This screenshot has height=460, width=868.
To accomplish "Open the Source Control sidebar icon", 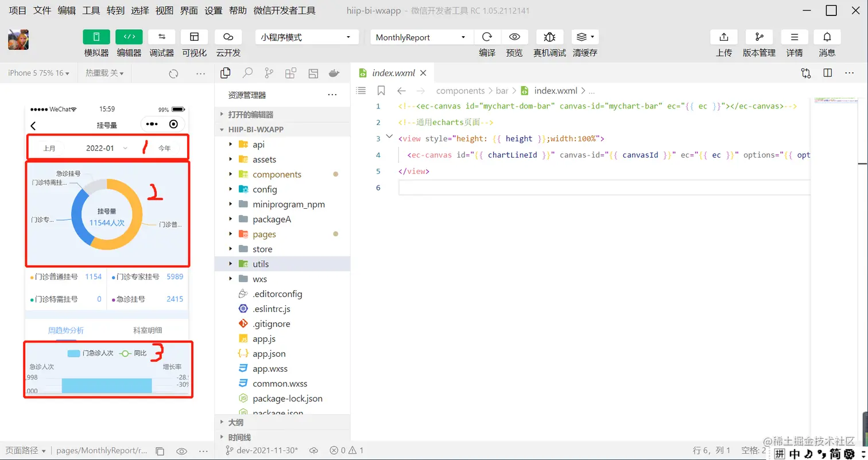I will (269, 73).
